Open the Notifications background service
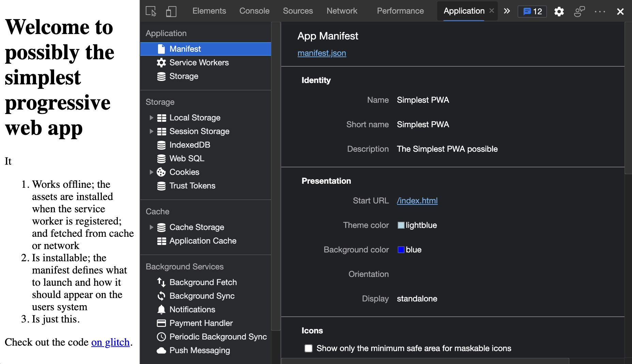Image resolution: width=632 pixels, height=364 pixels. 192,310
